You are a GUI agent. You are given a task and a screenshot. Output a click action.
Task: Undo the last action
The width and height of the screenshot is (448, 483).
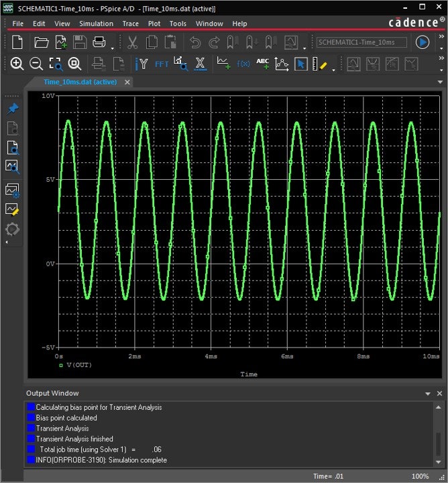click(195, 42)
